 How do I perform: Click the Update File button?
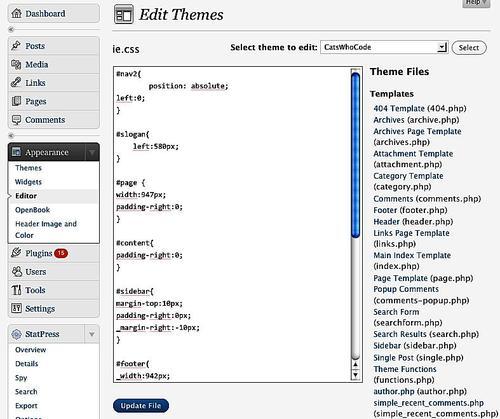[x=141, y=406]
